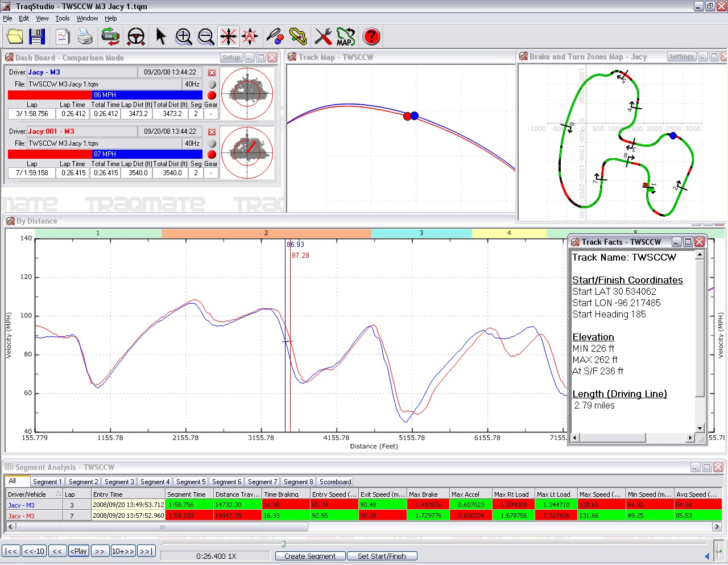Viewport: 728px width, 565px height.
Task: Open the Window menu
Action: click(x=87, y=18)
